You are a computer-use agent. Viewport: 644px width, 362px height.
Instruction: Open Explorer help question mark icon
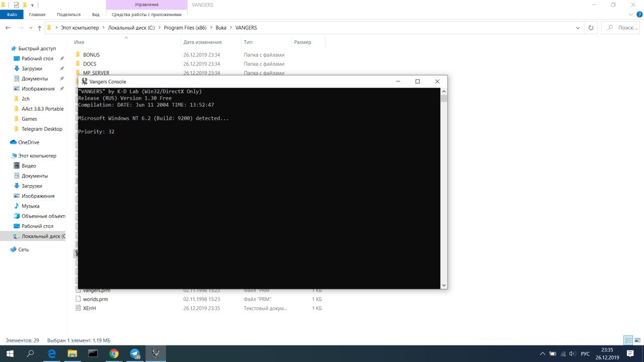point(639,15)
